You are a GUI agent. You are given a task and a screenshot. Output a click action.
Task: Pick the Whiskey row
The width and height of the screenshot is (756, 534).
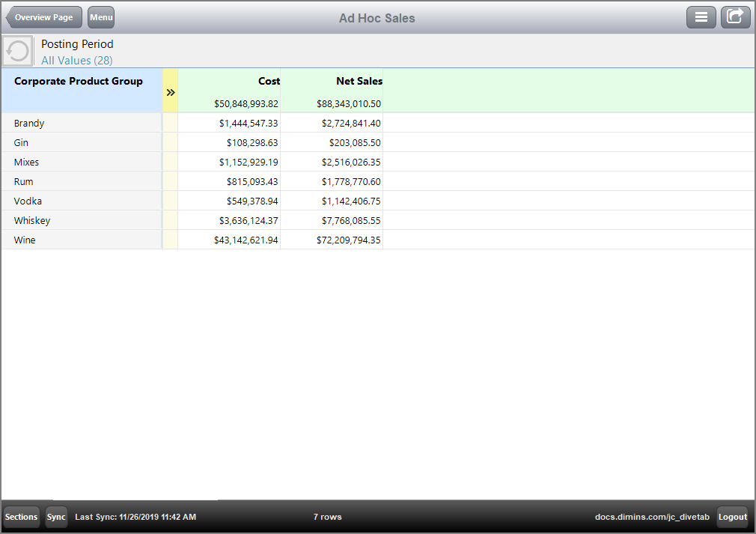point(32,221)
